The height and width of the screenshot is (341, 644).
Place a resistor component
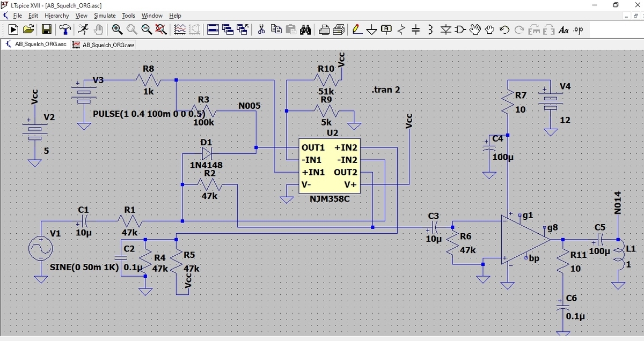(x=401, y=29)
